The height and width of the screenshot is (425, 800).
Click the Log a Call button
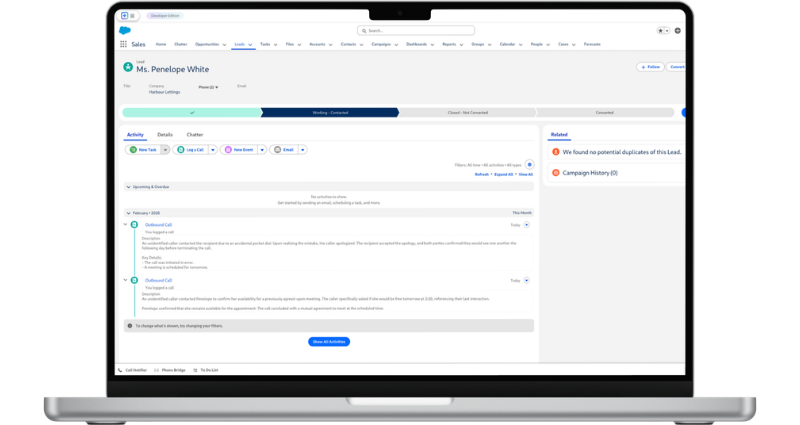pos(191,149)
